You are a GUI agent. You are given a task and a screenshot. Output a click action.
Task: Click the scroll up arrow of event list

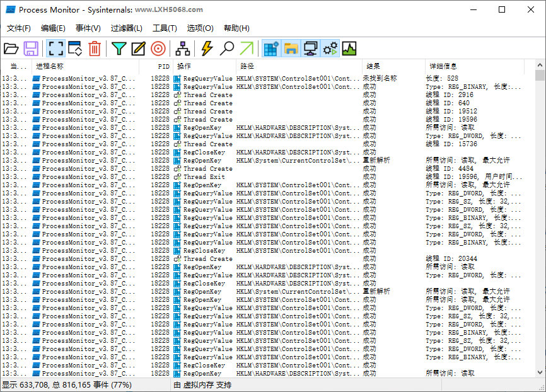(540, 65)
